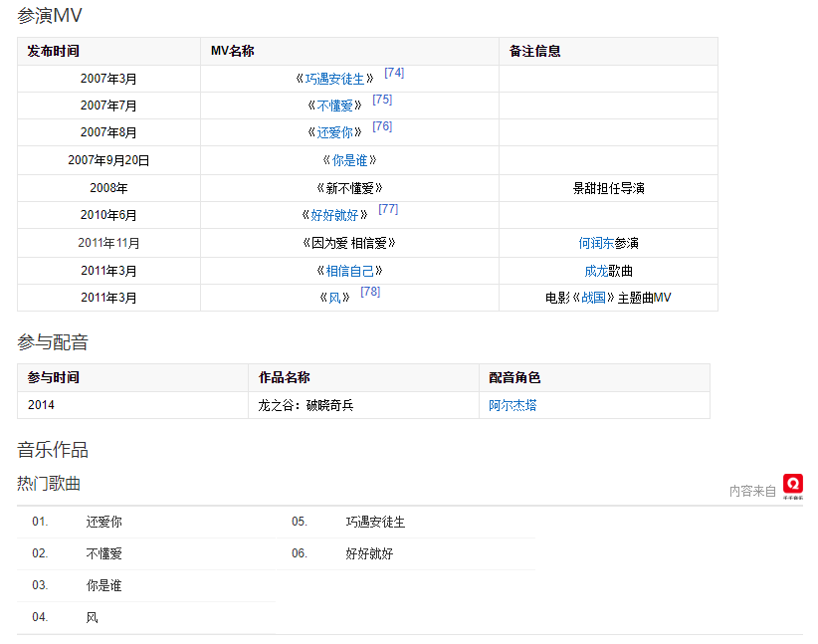Select hot song 04 风 in list

pos(93,617)
